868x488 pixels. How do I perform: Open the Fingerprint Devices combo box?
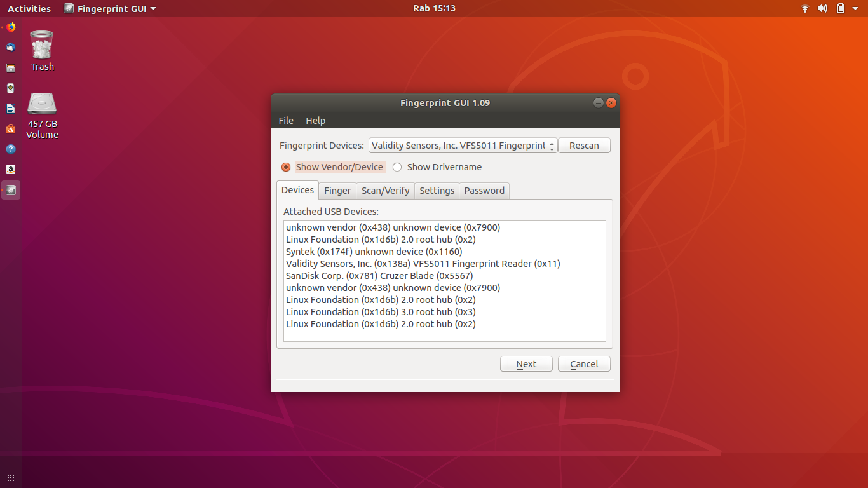click(463, 146)
